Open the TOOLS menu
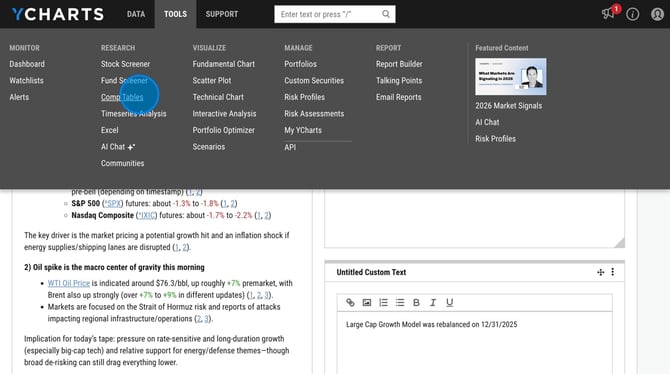This screenshot has height=374, width=670. 175,14
